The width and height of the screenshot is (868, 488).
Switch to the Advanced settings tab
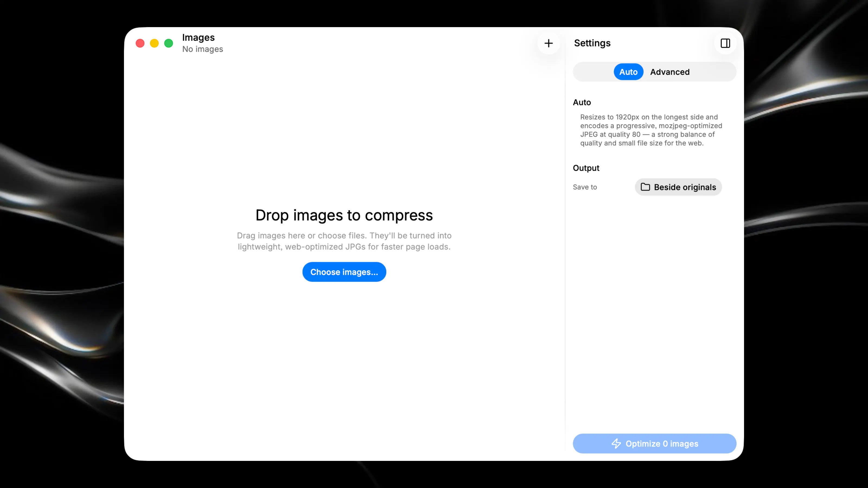pyautogui.click(x=669, y=72)
